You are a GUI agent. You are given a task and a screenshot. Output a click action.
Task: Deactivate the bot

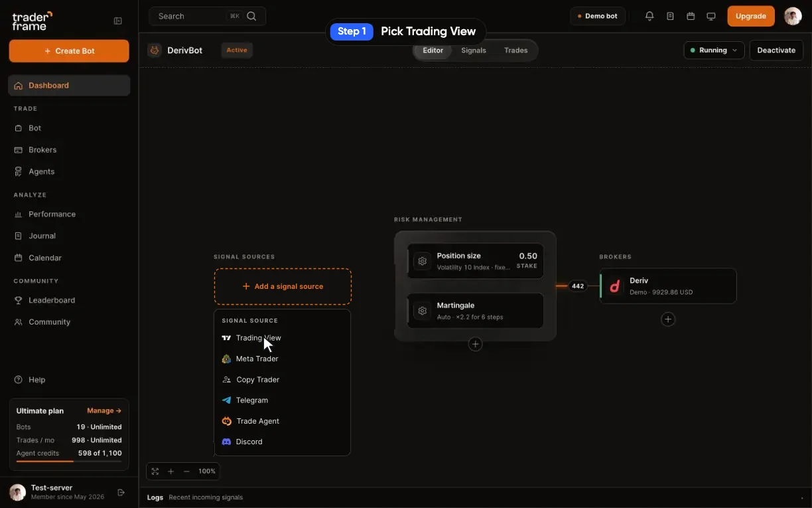(x=776, y=50)
